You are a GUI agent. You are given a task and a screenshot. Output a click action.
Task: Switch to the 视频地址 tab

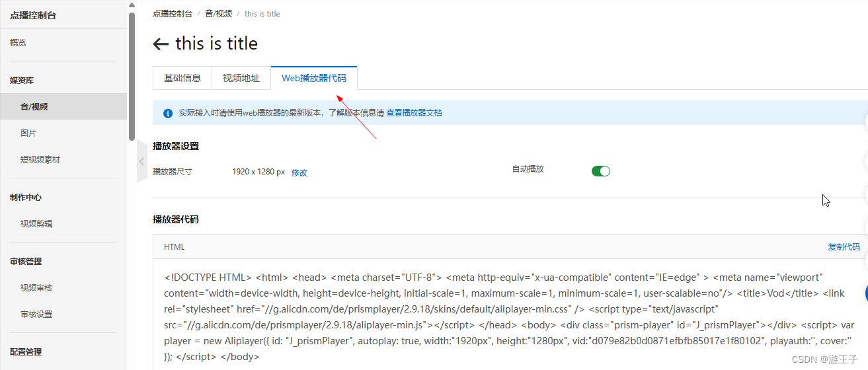point(241,78)
